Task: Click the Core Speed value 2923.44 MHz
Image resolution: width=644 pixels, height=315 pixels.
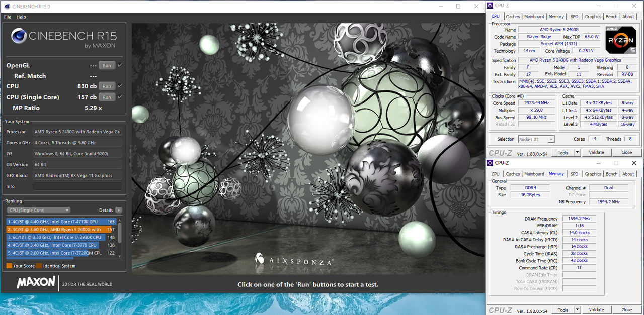Action: pyautogui.click(x=536, y=103)
